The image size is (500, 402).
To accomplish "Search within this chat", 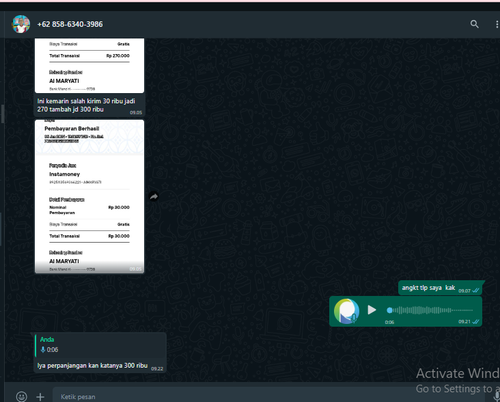I will (x=474, y=24).
